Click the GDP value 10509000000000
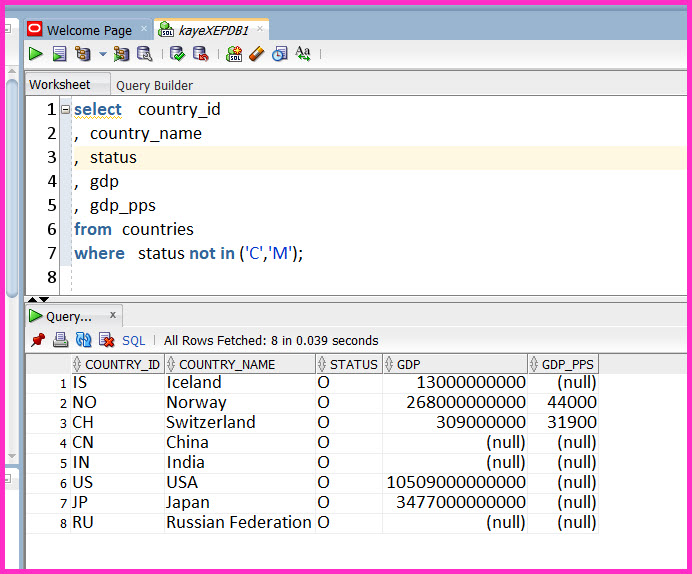Screen dimensions: 692x574 point(456,483)
